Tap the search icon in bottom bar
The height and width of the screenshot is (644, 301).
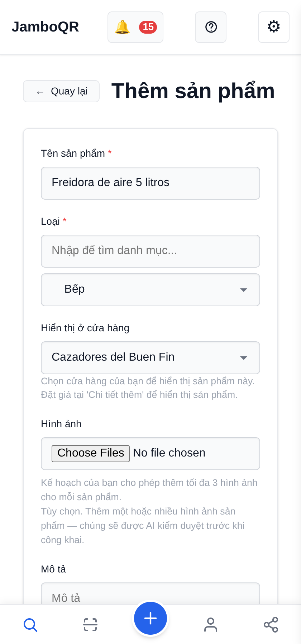coord(30,625)
